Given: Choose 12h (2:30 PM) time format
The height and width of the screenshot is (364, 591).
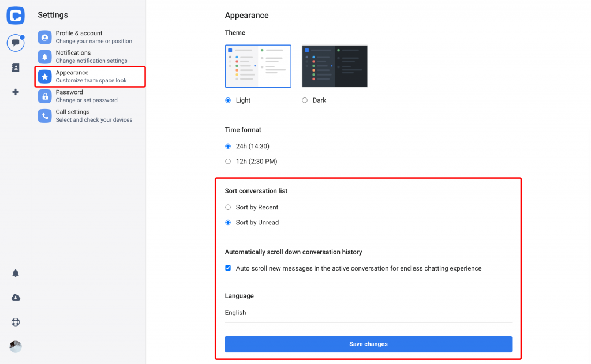Looking at the screenshot, I should click(228, 162).
